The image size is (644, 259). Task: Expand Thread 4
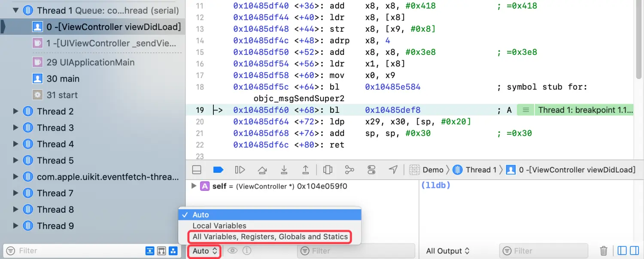click(x=16, y=144)
